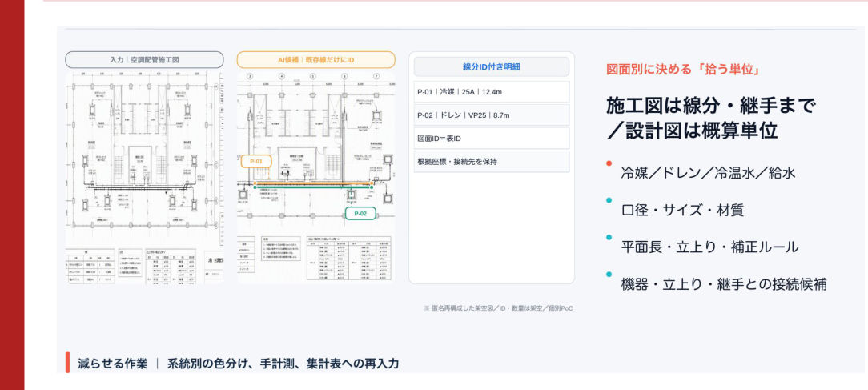868x390 pixels.
Task: Click bullet text 口径・サイズ・材質
Action: pos(682,210)
